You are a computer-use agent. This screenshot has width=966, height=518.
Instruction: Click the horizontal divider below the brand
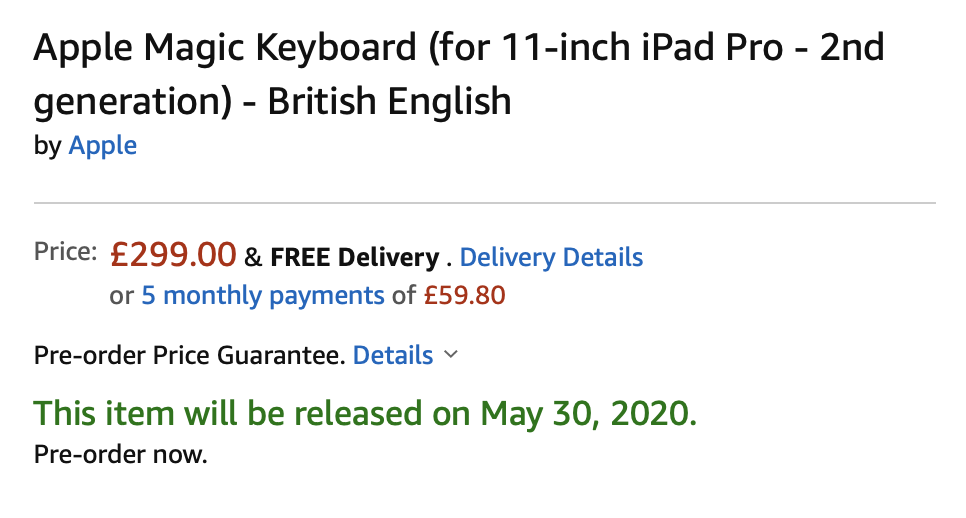[484, 203]
